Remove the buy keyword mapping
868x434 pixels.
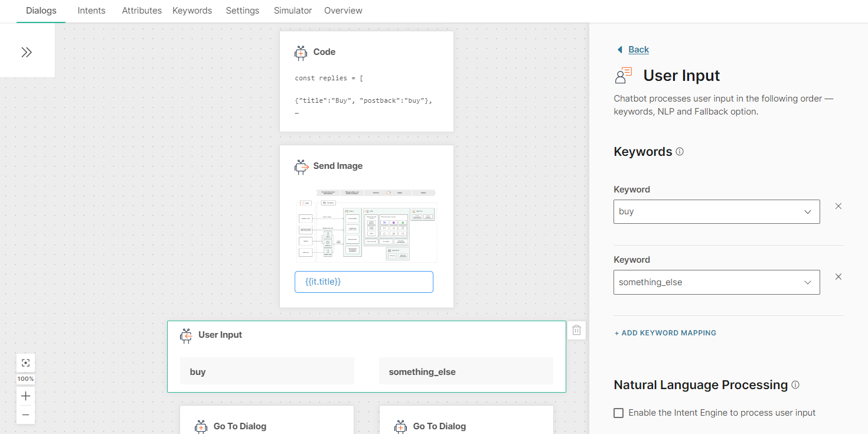click(x=838, y=206)
